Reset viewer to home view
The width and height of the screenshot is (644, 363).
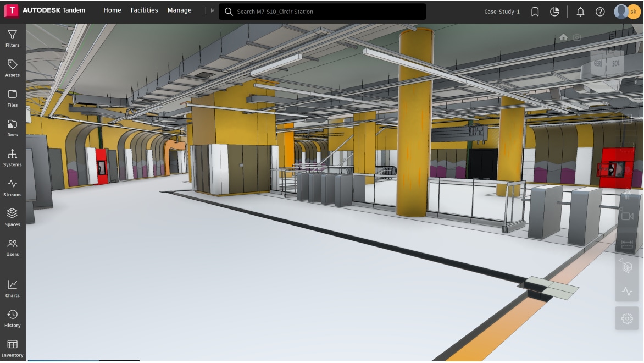pos(563,37)
